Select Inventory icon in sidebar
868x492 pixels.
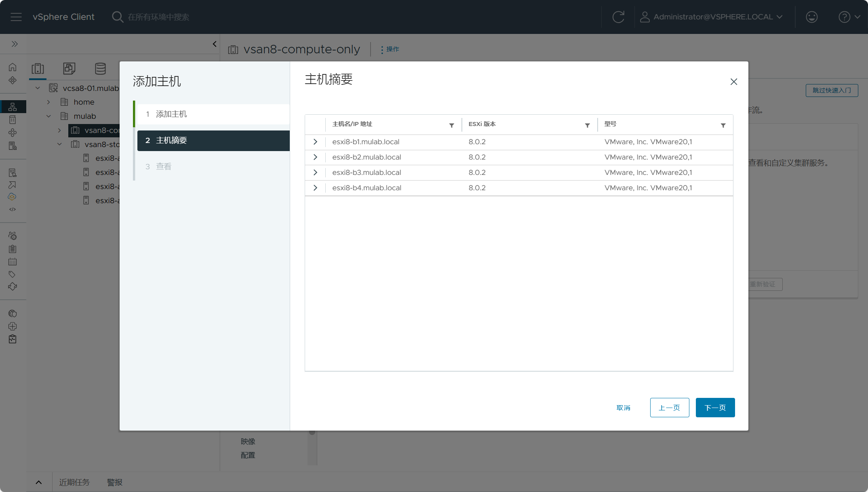pyautogui.click(x=13, y=107)
